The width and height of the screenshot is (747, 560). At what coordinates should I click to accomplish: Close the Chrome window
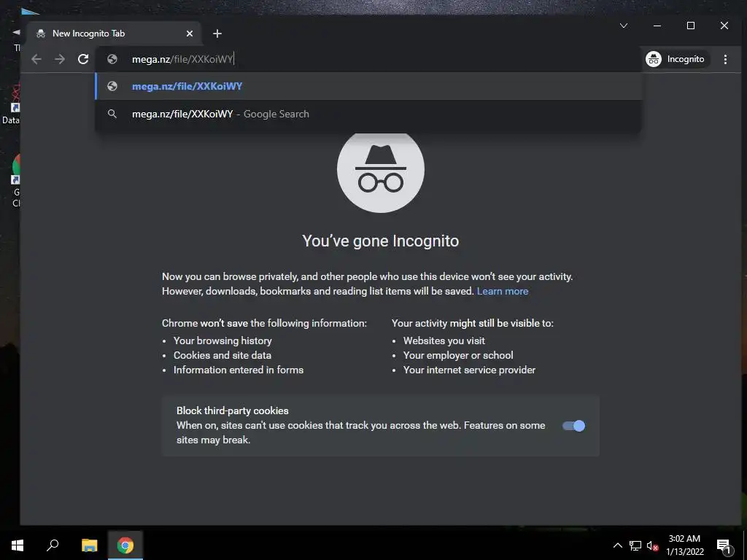pyautogui.click(x=724, y=26)
